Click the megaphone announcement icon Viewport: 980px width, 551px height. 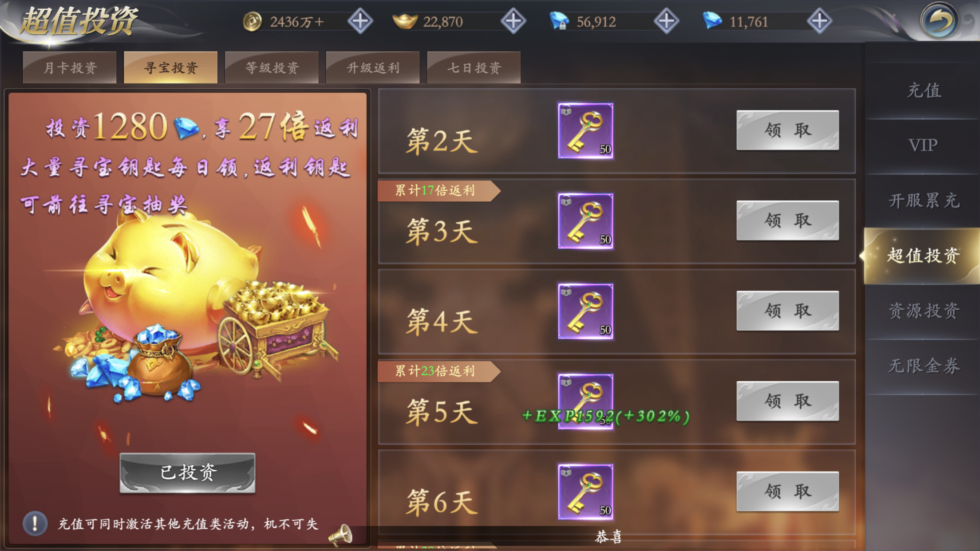pos(340,535)
